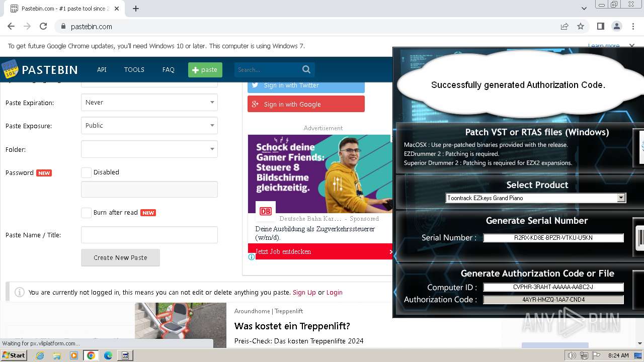The image size is (644, 362).
Task: Click info icon beside not-logged-in notice
Action: (20, 292)
